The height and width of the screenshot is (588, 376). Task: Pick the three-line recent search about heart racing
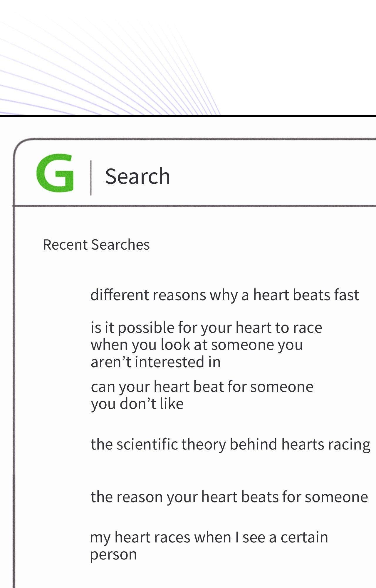coord(206,345)
